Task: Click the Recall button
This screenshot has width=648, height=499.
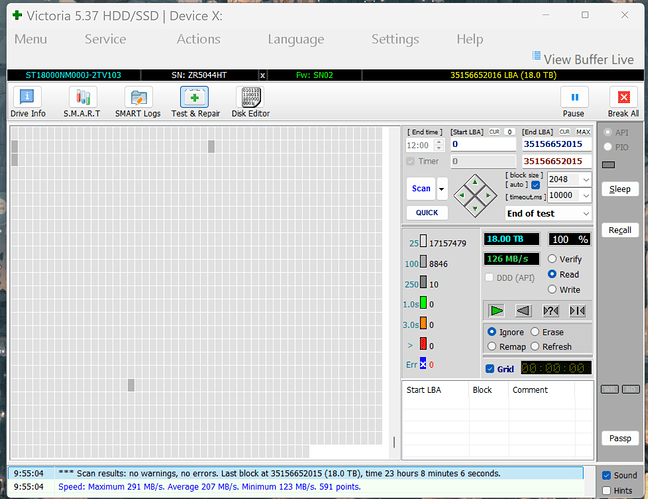Action: (x=620, y=230)
